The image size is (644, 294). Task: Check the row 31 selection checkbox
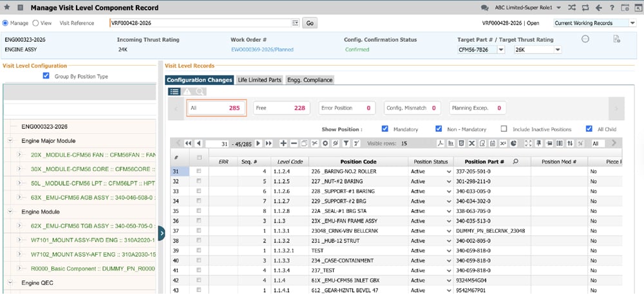[199, 171]
